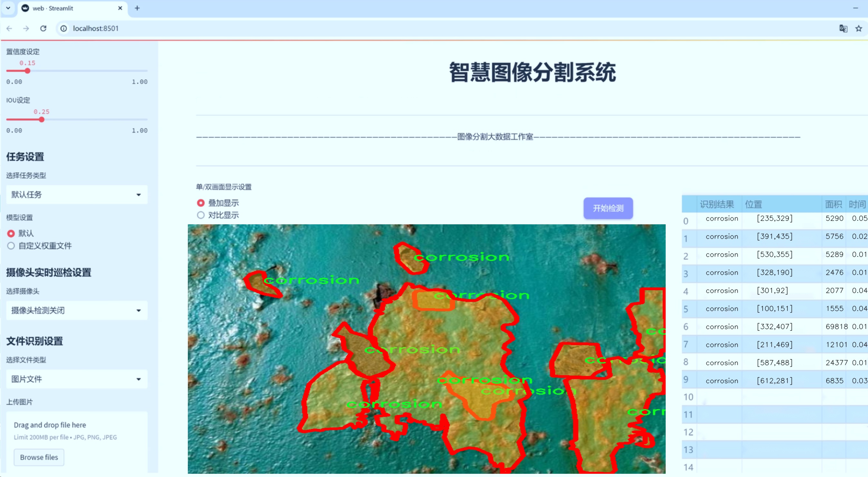Click the 开始检测 button
The image size is (868, 477).
pyautogui.click(x=608, y=208)
